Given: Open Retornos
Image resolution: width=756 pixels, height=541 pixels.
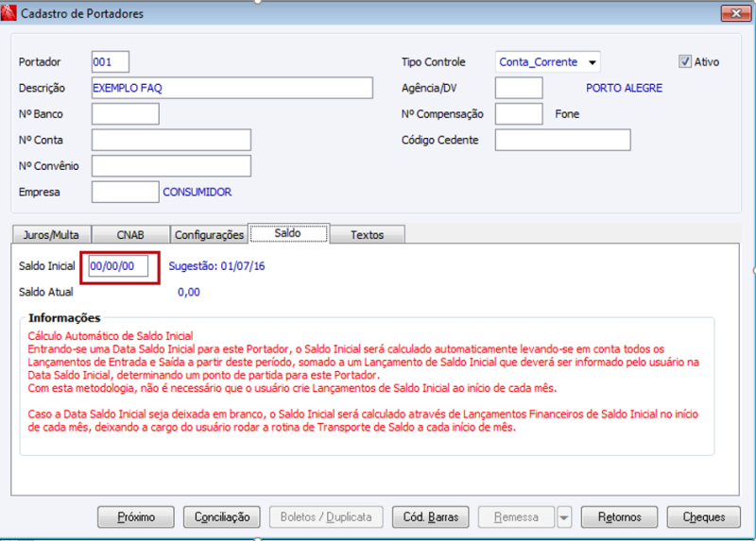Looking at the screenshot, I should pyautogui.click(x=620, y=516).
